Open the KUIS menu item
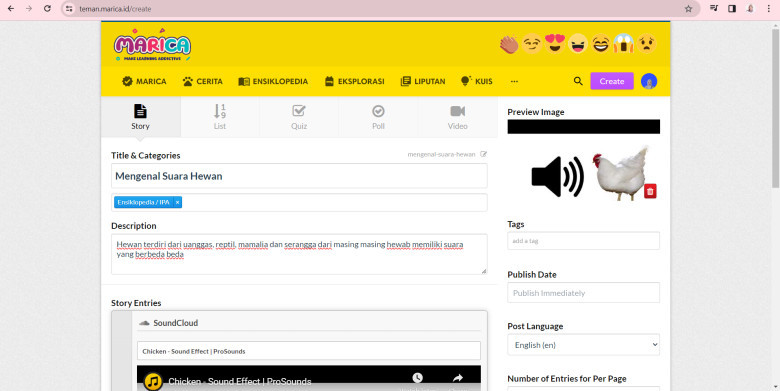 (477, 81)
